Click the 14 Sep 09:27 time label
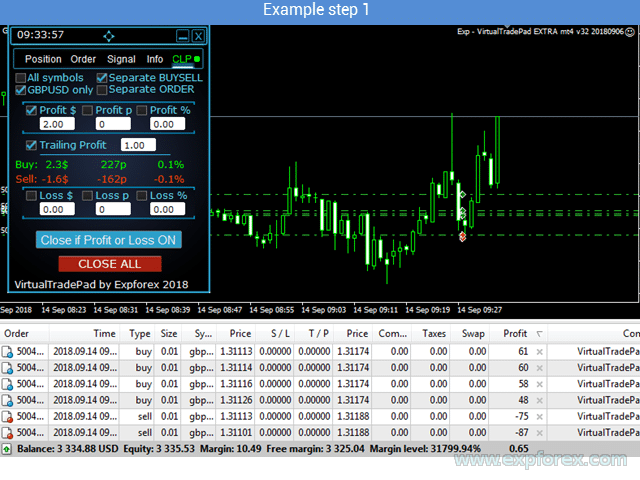The image size is (640, 480). click(x=480, y=310)
